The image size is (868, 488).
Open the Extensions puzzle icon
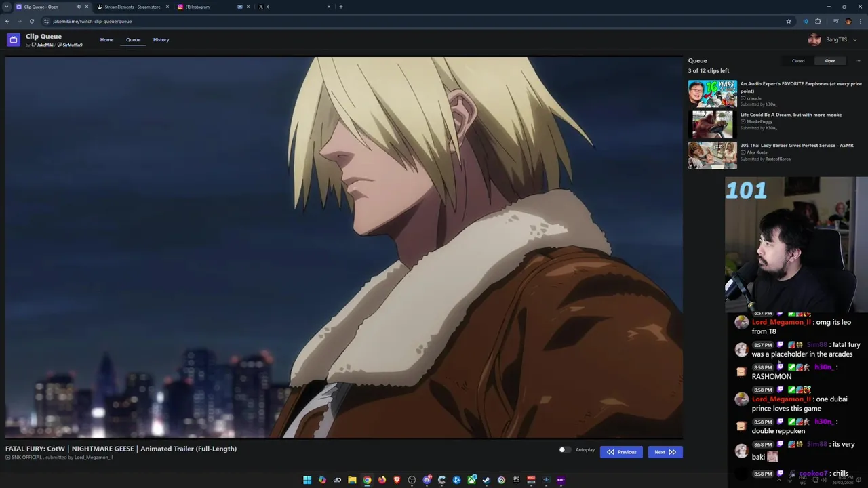[818, 21]
